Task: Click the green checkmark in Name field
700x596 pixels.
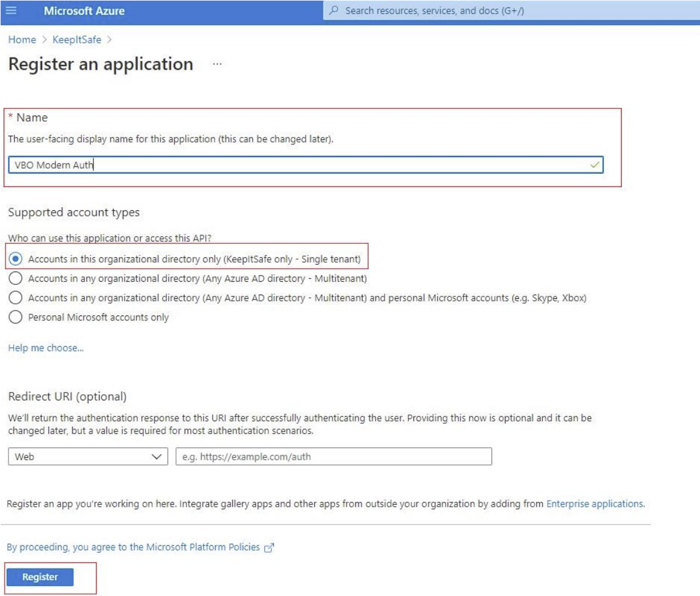Action: tap(595, 164)
